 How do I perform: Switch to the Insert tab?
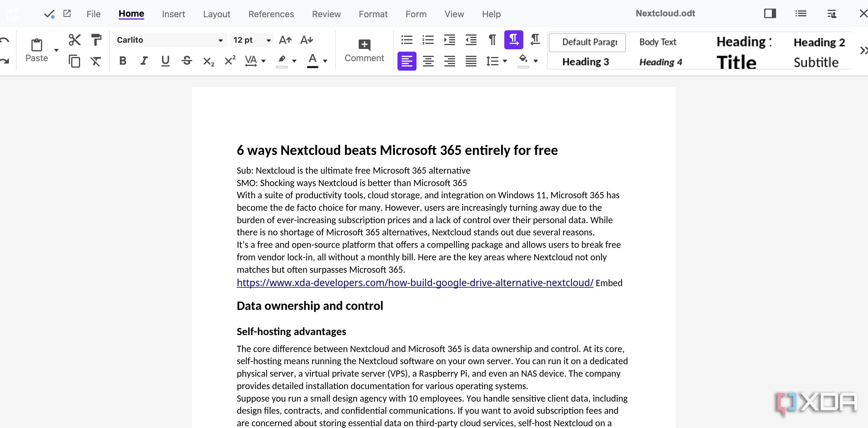click(x=174, y=14)
